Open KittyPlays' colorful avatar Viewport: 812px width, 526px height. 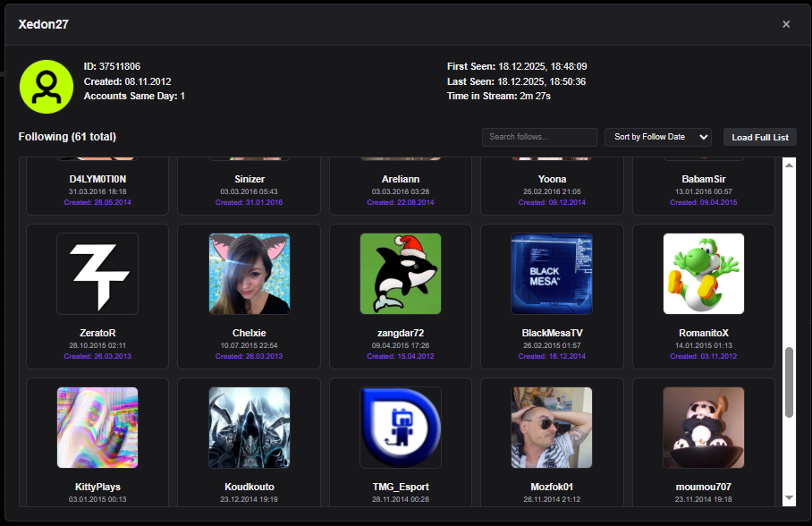[97, 428]
